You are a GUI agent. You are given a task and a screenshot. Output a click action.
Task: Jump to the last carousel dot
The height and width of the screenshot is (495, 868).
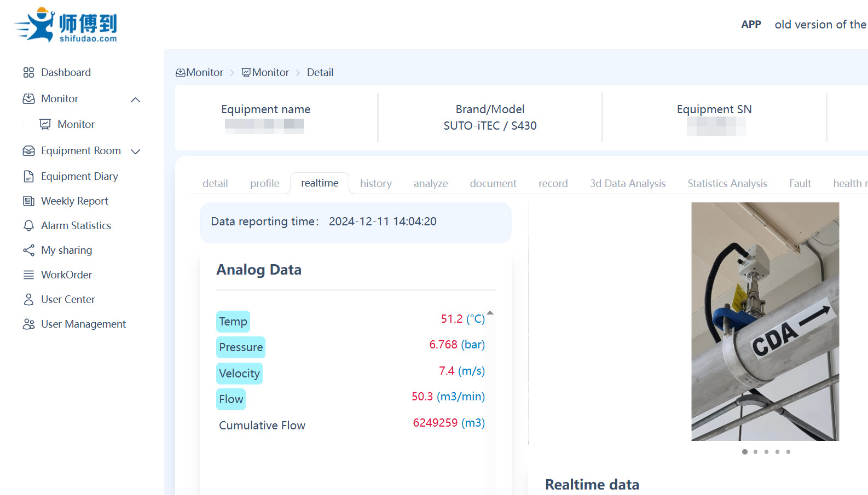tap(788, 452)
